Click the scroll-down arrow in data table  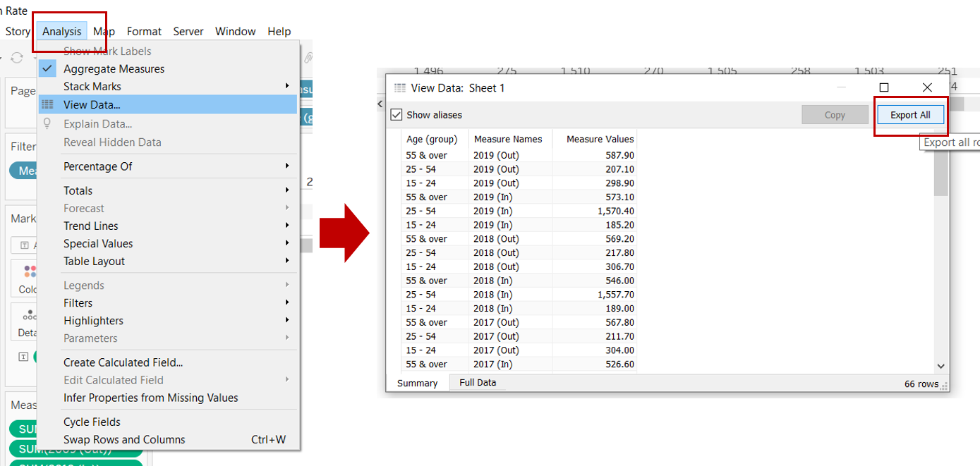pyautogui.click(x=940, y=366)
